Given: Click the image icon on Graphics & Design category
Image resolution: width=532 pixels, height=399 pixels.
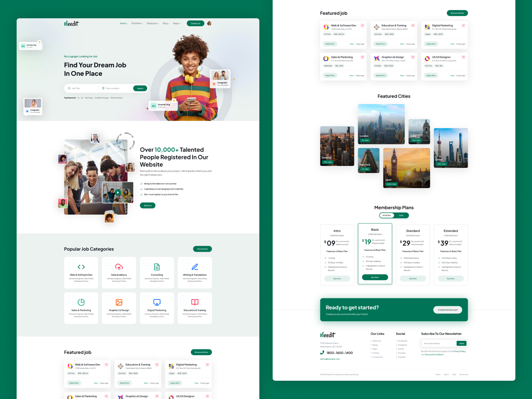Looking at the screenshot, I should click(x=119, y=302).
